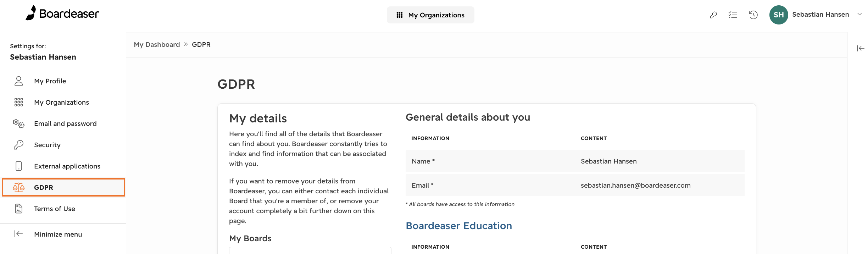The image size is (868, 254).
Task: Click the Email and password gears icon
Action: [x=19, y=123]
